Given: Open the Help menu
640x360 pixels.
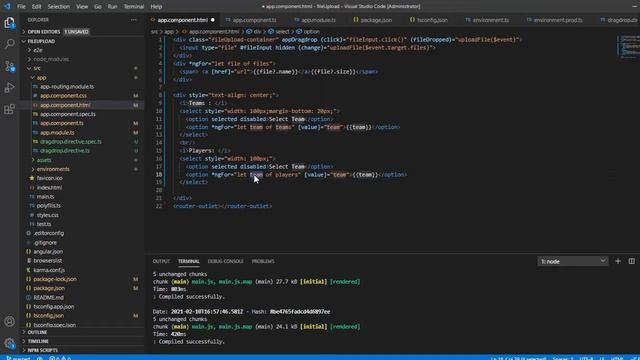Looking at the screenshot, I should pos(156,7).
